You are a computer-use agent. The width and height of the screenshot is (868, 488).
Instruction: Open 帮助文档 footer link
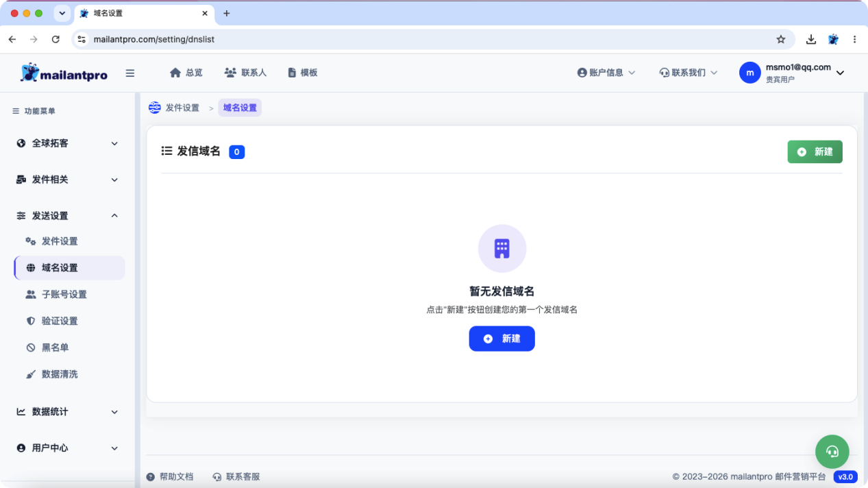click(x=170, y=476)
